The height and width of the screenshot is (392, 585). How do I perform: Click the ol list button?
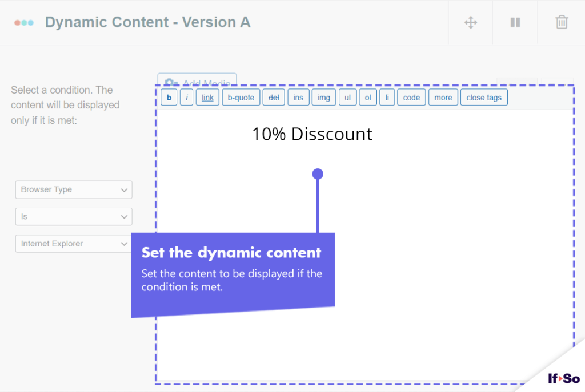(368, 98)
